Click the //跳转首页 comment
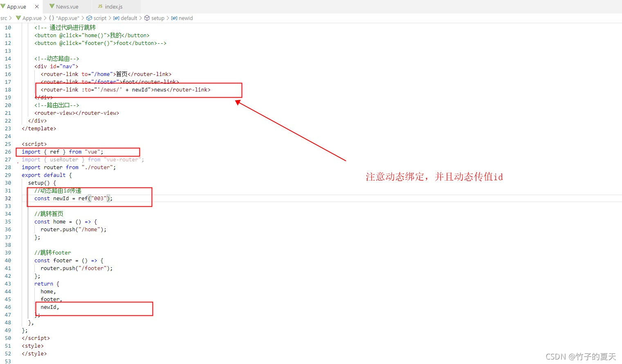The image size is (622, 364). point(49,214)
